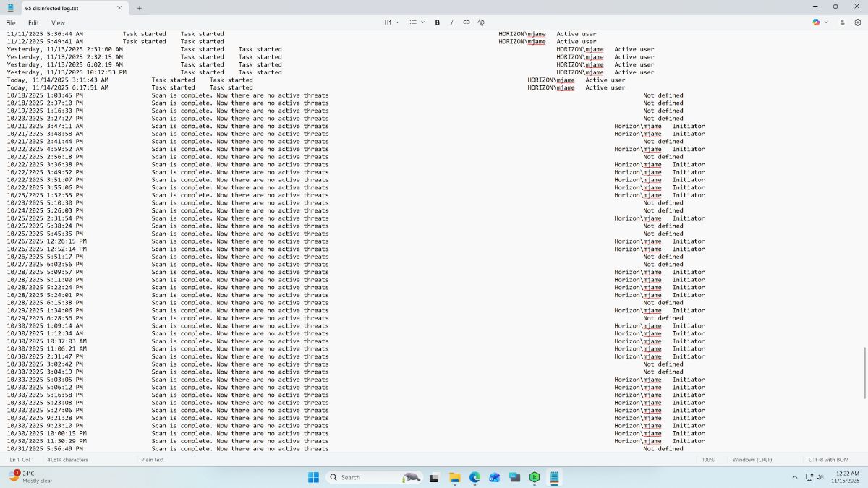Viewport: 868px width, 488px height.
Task: Click the account profile icon
Action: pos(842,22)
